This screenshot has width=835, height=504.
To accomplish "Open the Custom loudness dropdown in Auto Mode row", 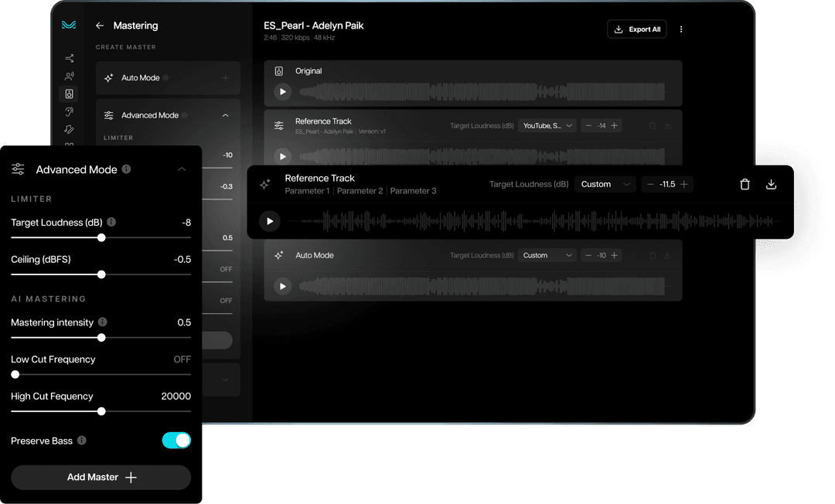I will coord(547,255).
